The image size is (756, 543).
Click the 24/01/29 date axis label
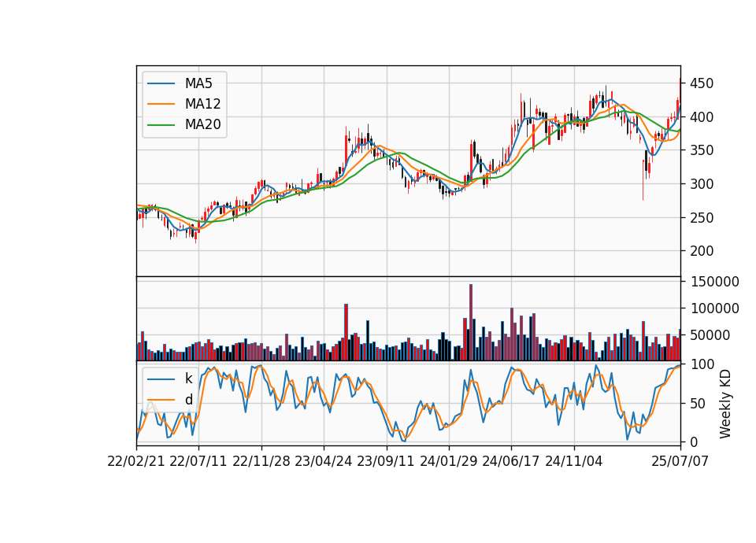coord(449,461)
